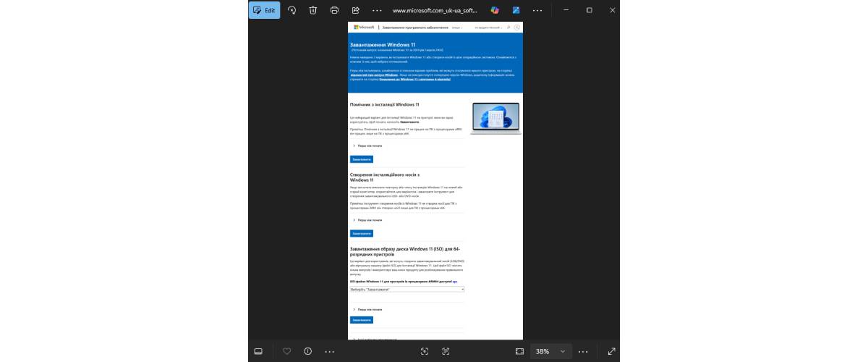The image size is (868, 362).
Task: Click the displayed Windows 11 webpage image
Action: click(435, 180)
